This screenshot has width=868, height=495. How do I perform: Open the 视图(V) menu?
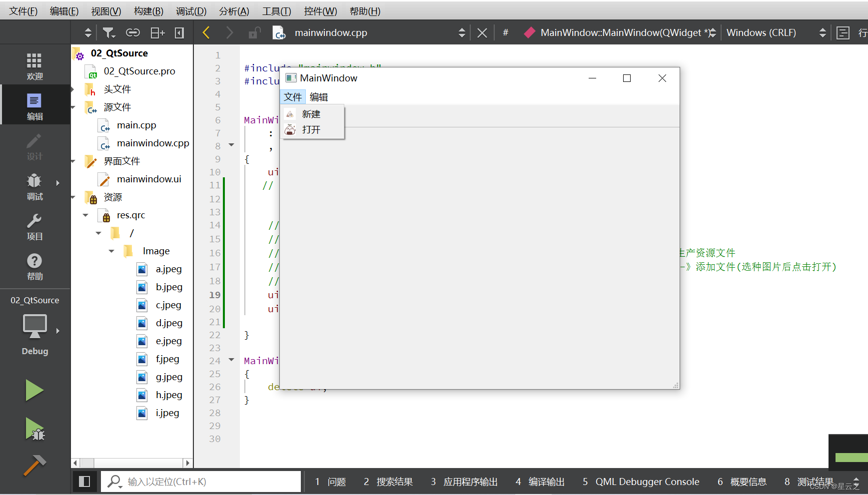[106, 11]
